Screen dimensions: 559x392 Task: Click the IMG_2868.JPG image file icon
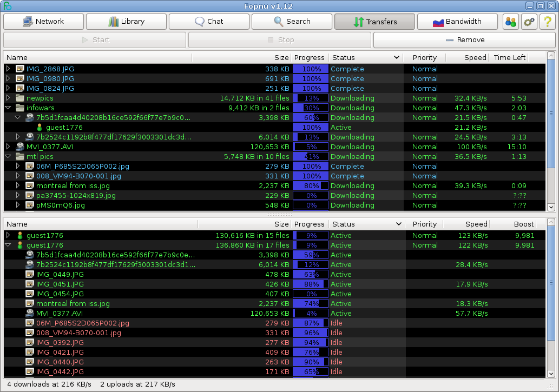point(20,69)
